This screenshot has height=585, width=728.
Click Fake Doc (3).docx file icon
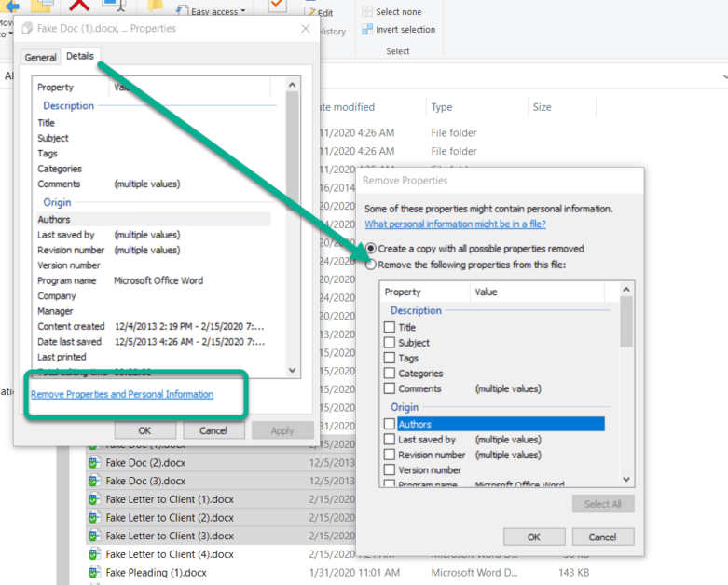(x=94, y=481)
